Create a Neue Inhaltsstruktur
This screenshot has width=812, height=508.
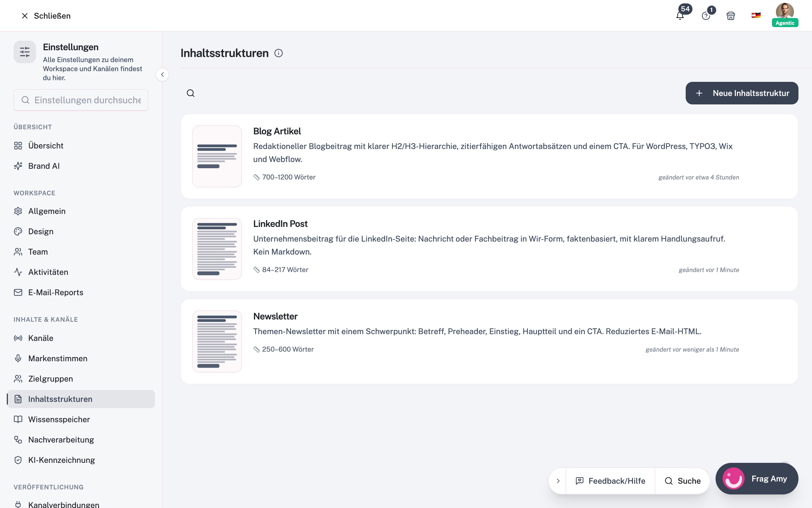tap(742, 93)
